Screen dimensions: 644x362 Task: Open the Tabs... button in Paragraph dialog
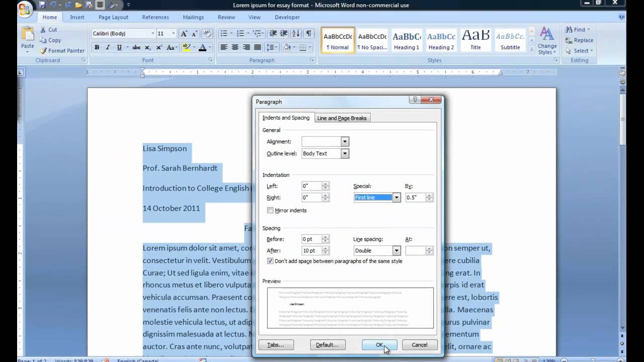(276, 345)
